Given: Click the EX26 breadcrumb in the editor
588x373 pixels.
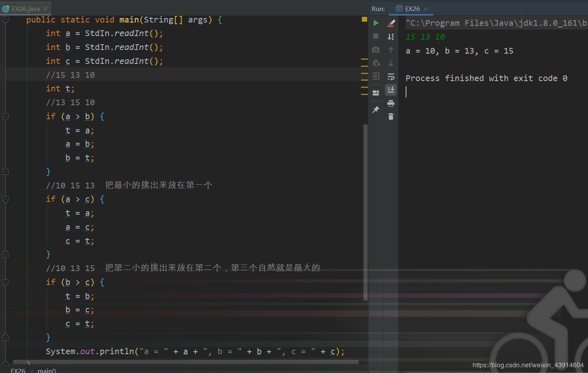Looking at the screenshot, I should point(18,370).
